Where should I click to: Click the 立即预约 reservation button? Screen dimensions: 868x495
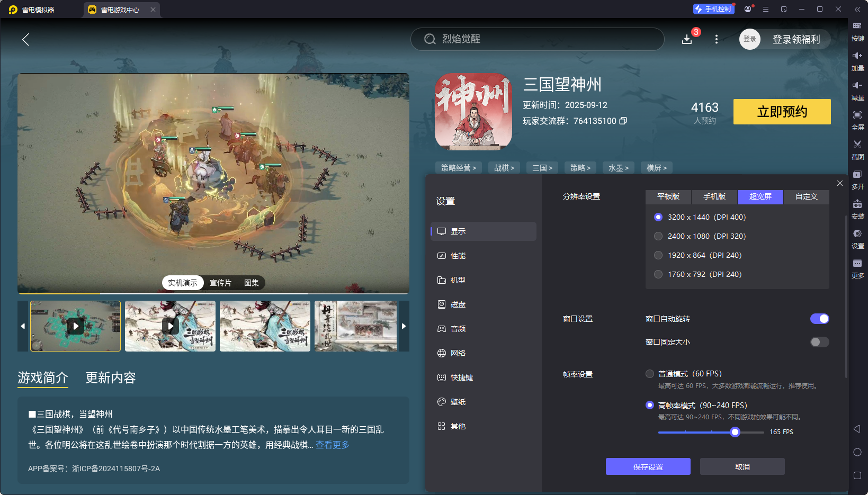782,112
